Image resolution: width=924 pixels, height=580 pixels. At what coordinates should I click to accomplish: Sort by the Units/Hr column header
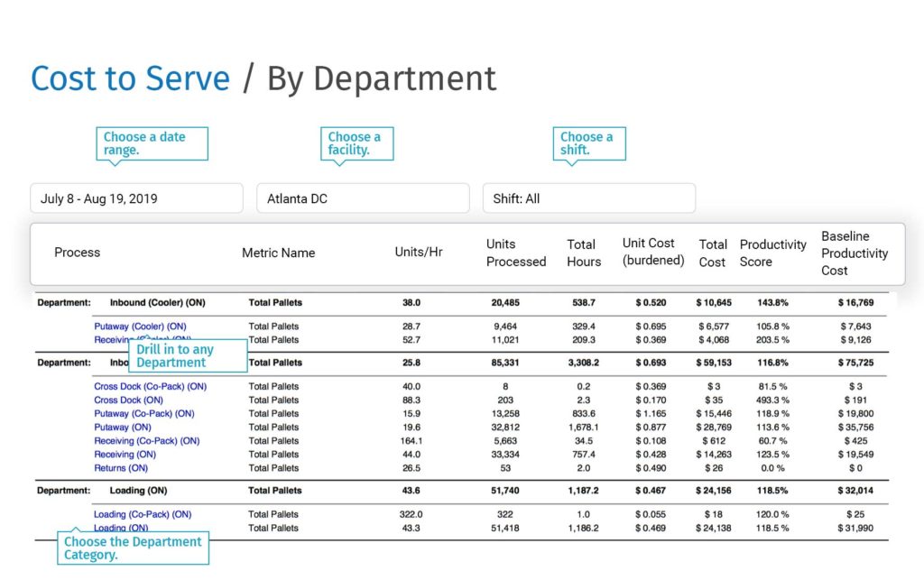[419, 253]
